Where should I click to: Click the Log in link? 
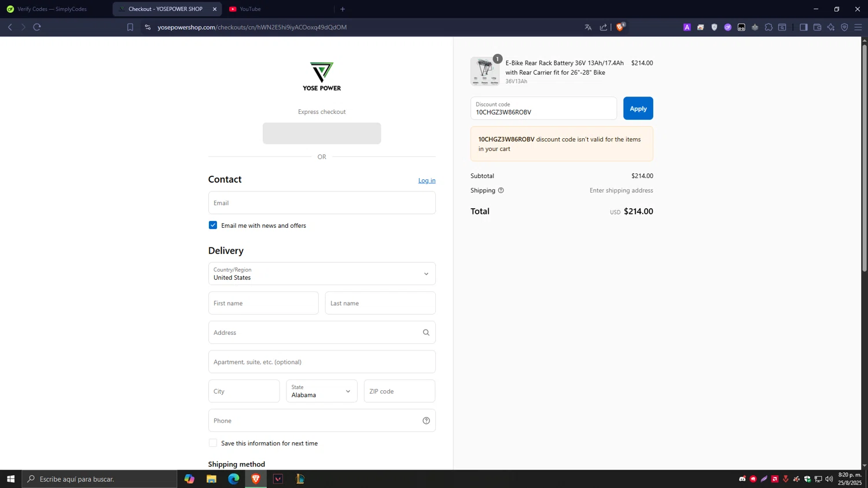[x=427, y=180]
